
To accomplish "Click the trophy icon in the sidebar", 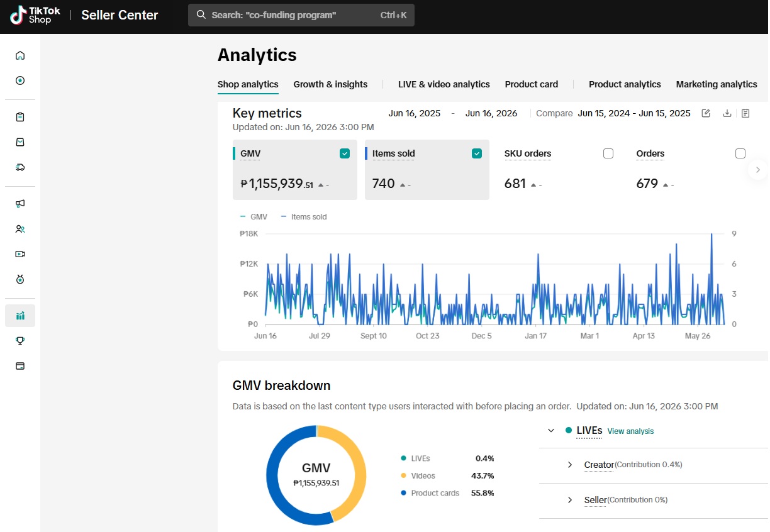I will coord(20,341).
